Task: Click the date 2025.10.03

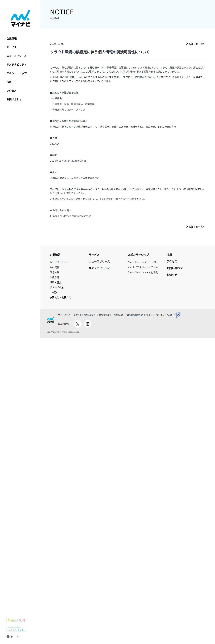Action: (57, 44)
